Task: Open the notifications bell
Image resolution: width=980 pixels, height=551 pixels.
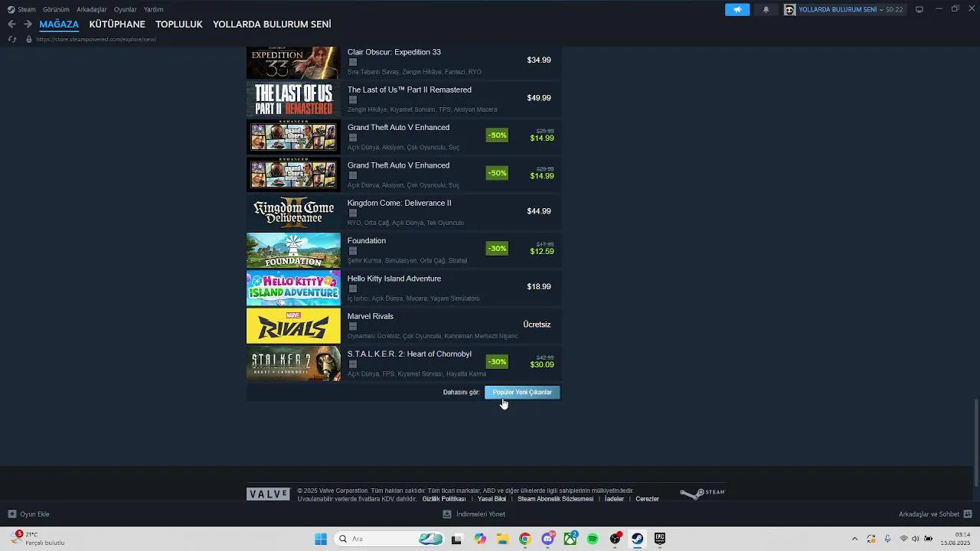Action: click(x=766, y=9)
